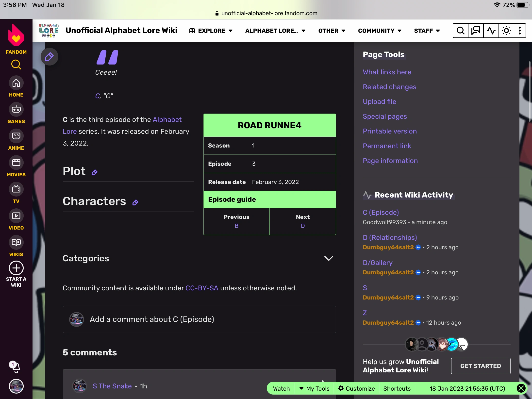Open the My Tools dropdown

pyautogui.click(x=315, y=388)
